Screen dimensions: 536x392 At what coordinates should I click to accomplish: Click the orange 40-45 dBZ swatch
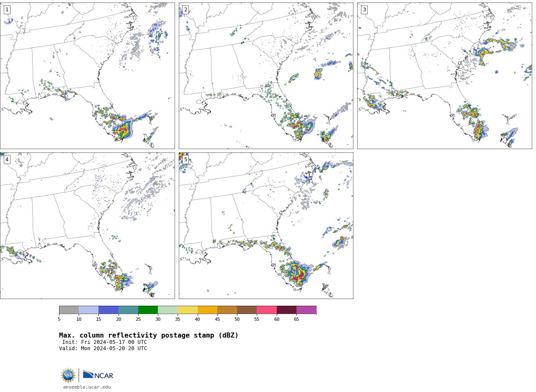pos(207,310)
